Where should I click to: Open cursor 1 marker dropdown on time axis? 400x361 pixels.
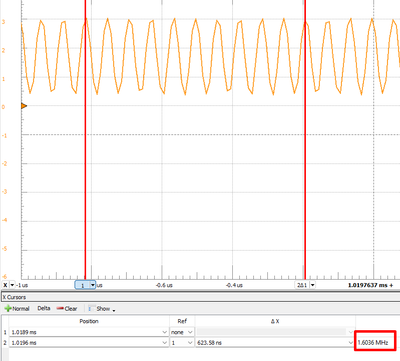click(x=93, y=285)
